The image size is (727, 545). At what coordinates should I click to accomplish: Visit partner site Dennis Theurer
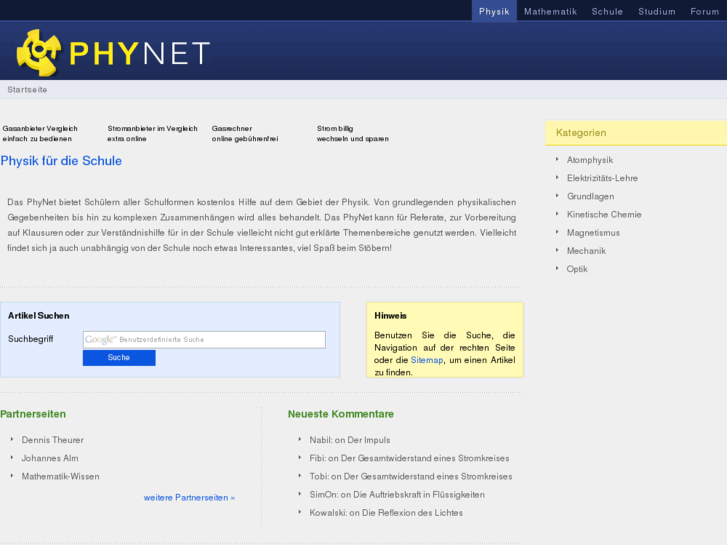(53, 440)
